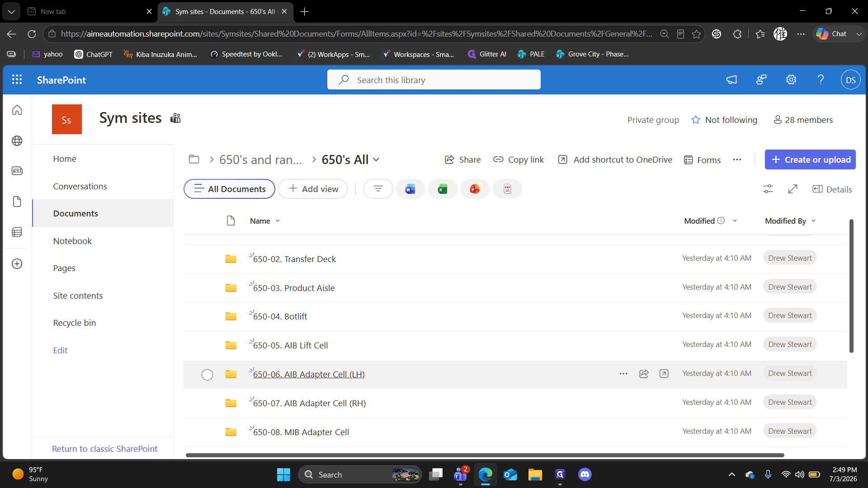Screen dimensions: 868x488
Task: Open My files icon in app bar
Action: [x=17, y=202]
